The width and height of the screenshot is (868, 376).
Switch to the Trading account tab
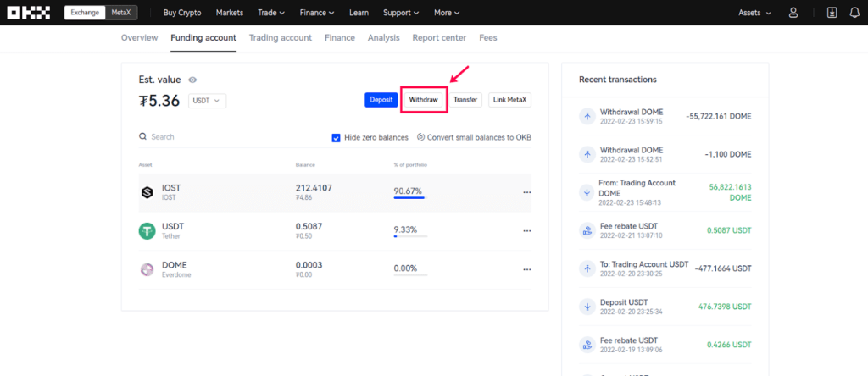[280, 37]
